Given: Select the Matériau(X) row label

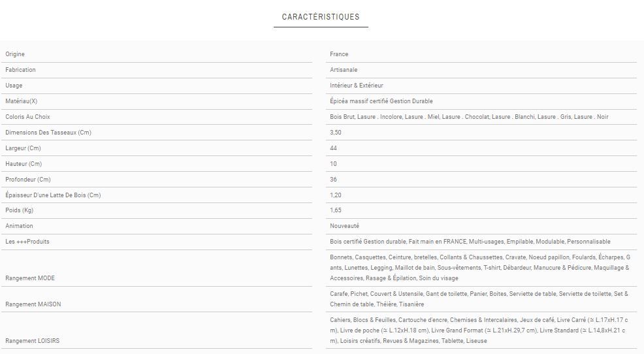Looking at the screenshot, I should pyautogui.click(x=22, y=101).
